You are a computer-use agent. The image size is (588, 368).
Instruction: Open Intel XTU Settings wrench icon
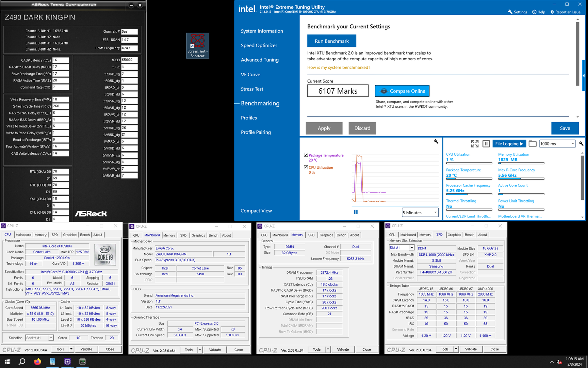coord(510,12)
